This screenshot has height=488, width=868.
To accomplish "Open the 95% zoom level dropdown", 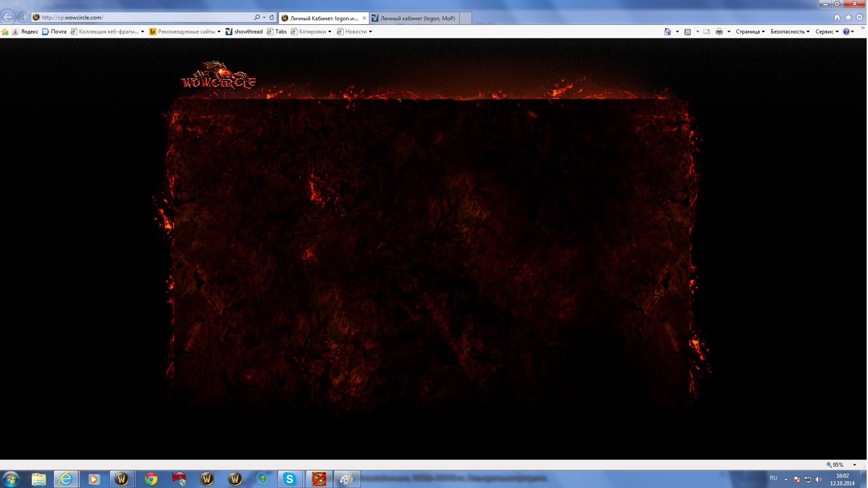I will point(854,465).
